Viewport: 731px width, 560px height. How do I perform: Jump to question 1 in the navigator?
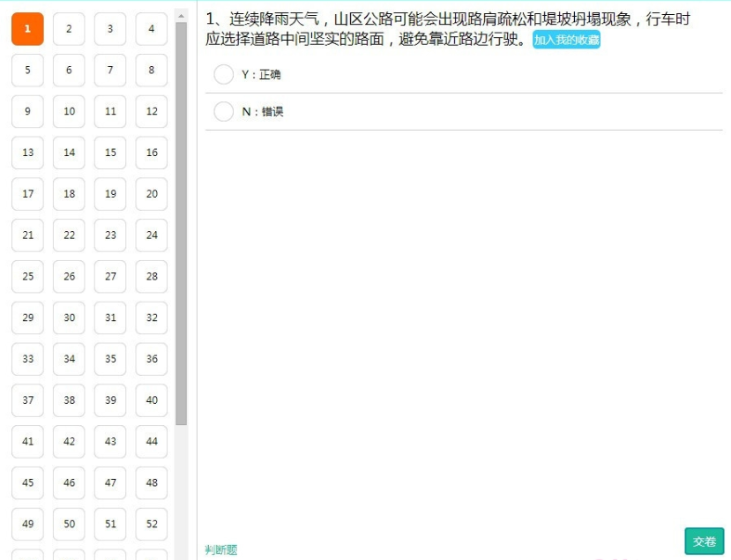tap(26, 28)
